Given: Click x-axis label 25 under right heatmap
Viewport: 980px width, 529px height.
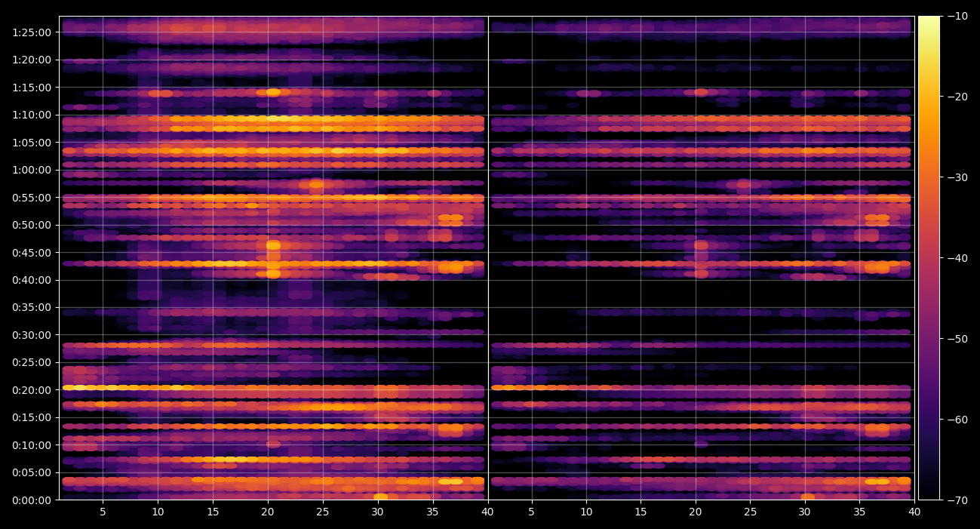Looking at the screenshot, I should pos(750,512).
